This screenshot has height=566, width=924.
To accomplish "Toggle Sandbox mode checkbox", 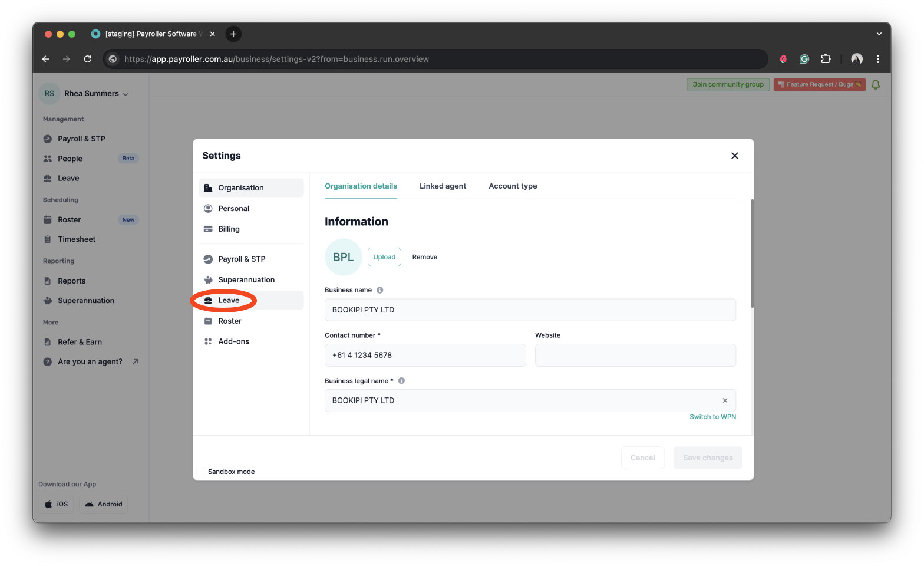I will click(x=201, y=472).
